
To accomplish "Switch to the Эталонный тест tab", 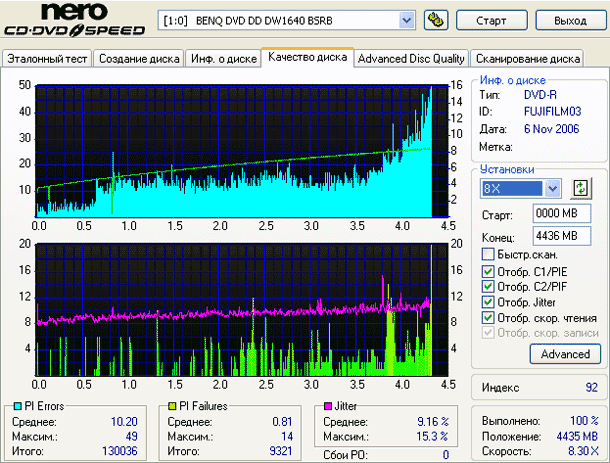I will 47,58.
